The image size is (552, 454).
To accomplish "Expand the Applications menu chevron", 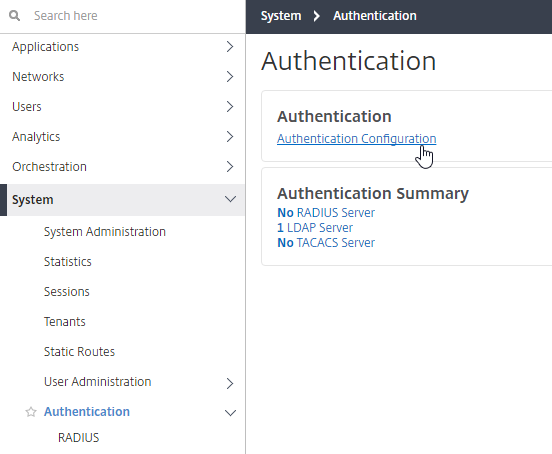I will (230, 46).
